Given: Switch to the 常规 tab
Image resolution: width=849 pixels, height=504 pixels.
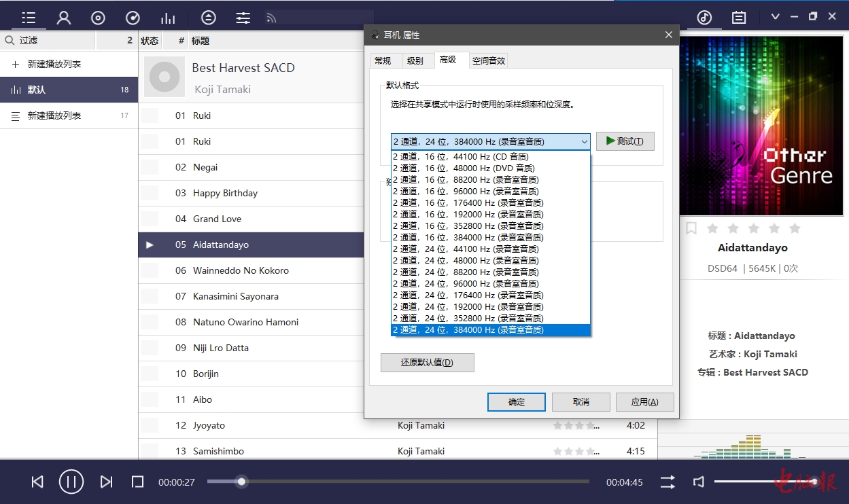Looking at the screenshot, I should tap(383, 60).
